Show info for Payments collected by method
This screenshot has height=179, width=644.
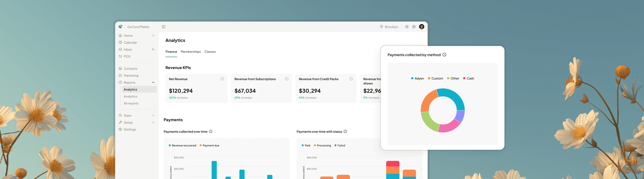(x=444, y=55)
